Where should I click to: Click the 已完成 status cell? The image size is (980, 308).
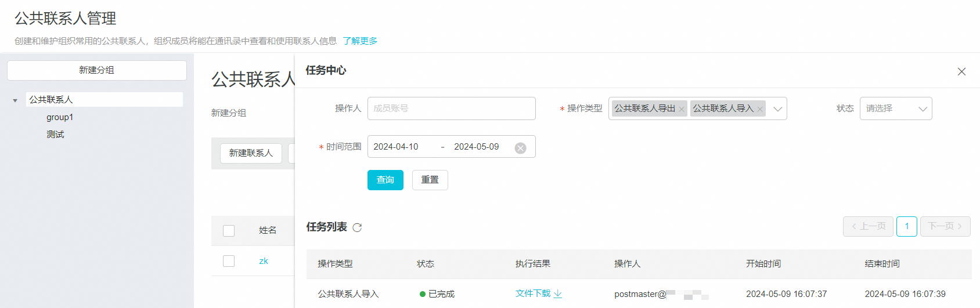tap(437, 294)
